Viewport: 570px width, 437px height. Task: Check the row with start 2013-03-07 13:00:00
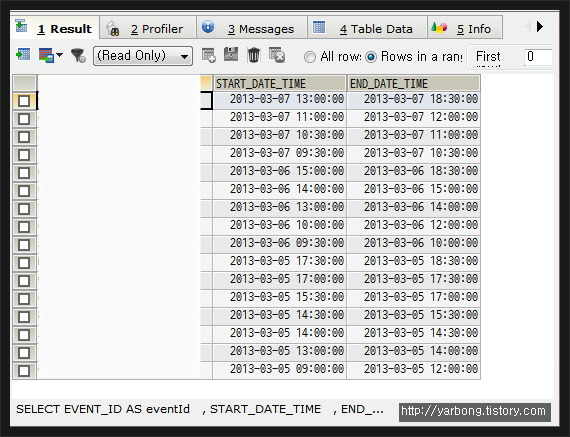[x=24, y=101]
